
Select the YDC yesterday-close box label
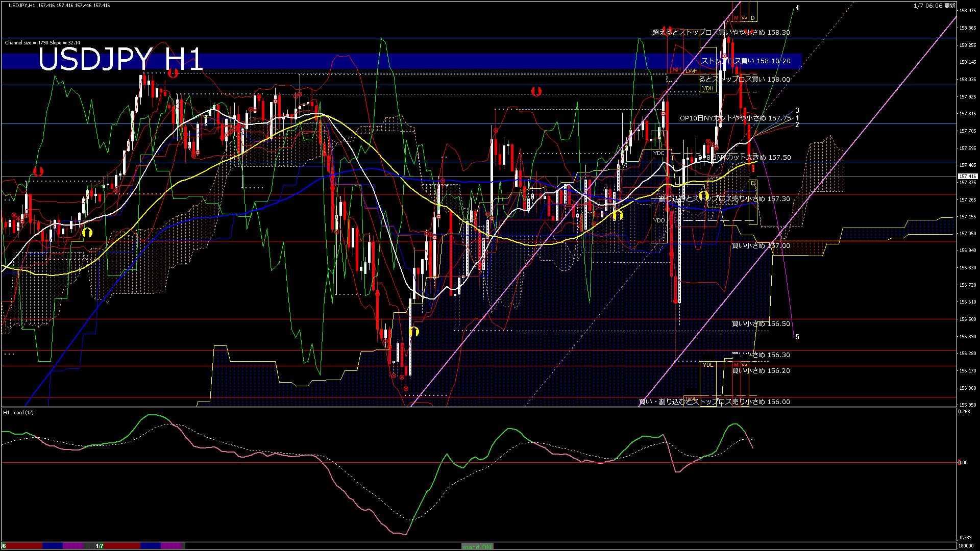coord(659,153)
